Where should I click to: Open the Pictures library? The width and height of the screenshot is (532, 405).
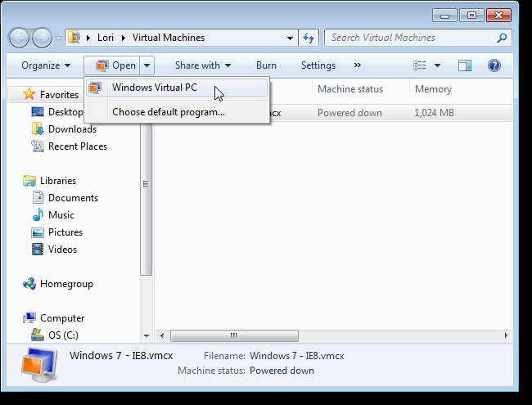click(65, 232)
